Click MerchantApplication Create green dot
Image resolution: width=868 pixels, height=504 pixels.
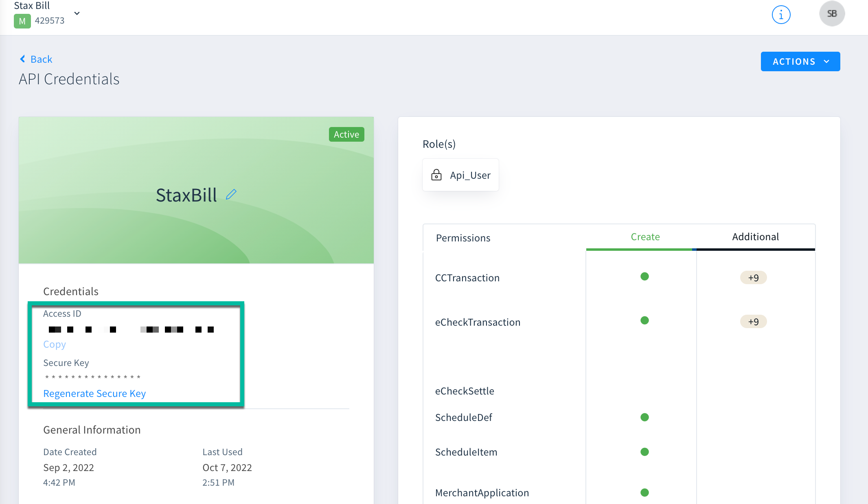(x=644, y=493)
